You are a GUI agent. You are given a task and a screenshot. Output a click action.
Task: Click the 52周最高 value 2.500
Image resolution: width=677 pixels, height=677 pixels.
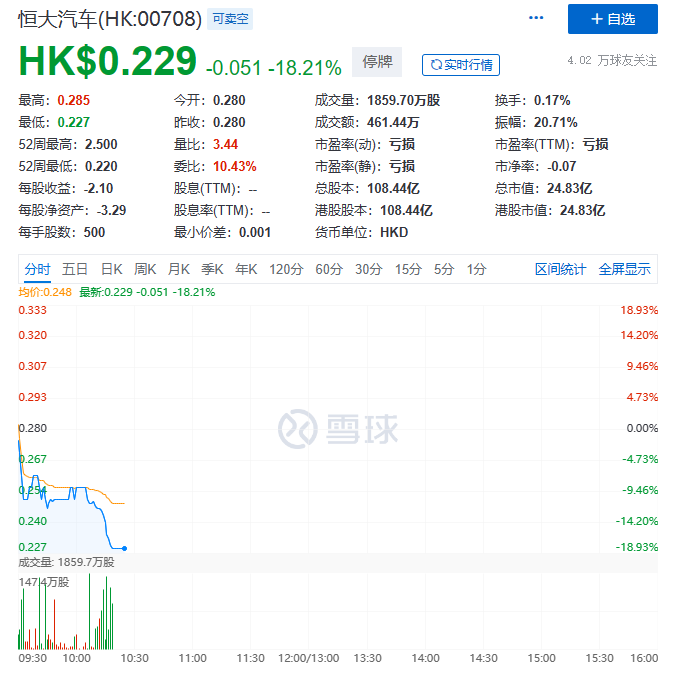coord(101,145)
